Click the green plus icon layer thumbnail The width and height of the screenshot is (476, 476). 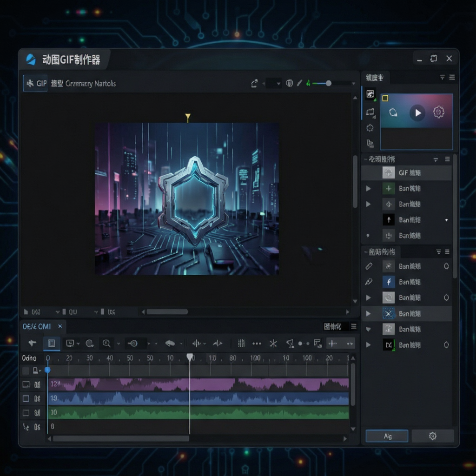pyautogui.click(x=389, y=189)
